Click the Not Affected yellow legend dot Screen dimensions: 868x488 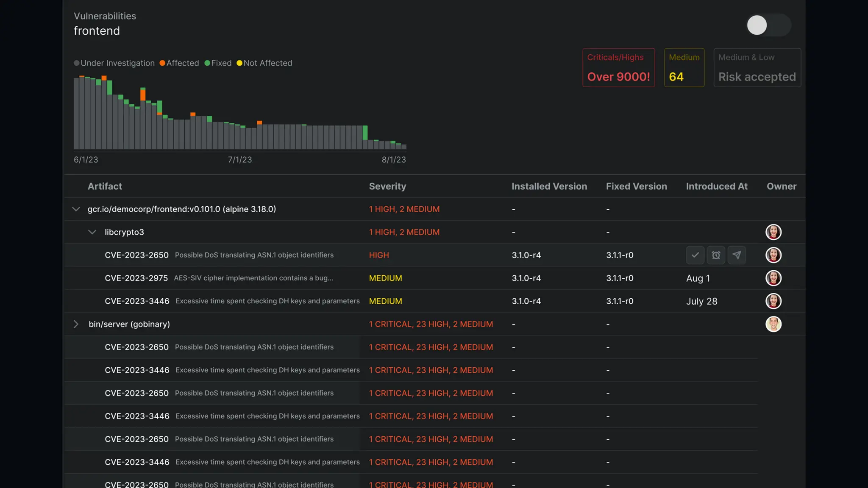[x=239, y=63]
